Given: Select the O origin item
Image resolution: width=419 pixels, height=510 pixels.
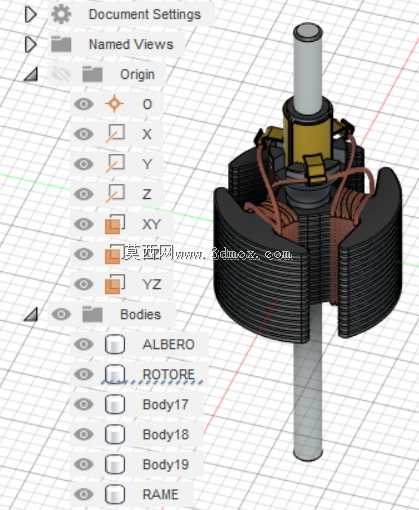Looking at the screenshot, I should click(x=147, y=104).
